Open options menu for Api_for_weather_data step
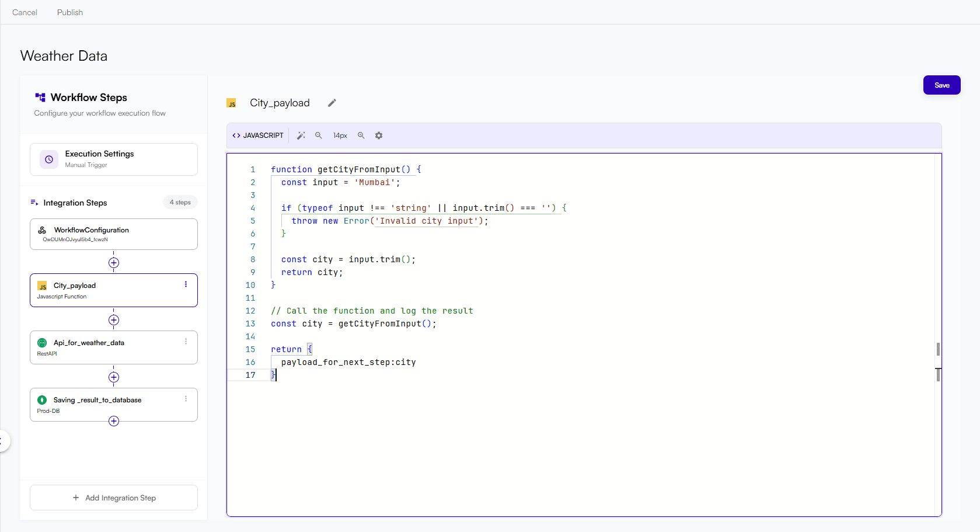 186,342
